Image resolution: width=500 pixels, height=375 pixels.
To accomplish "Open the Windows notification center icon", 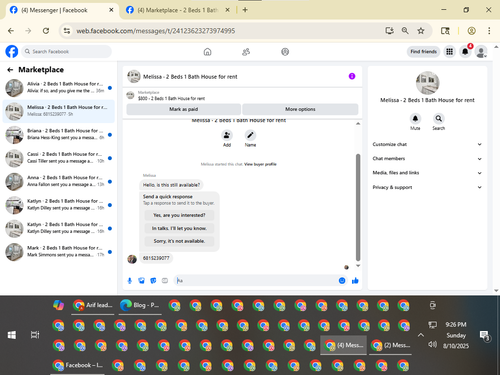I will tap(484, 335).
